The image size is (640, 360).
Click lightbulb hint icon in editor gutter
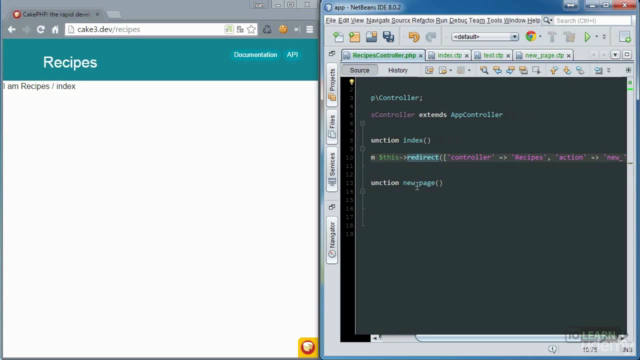click(351, 82)
